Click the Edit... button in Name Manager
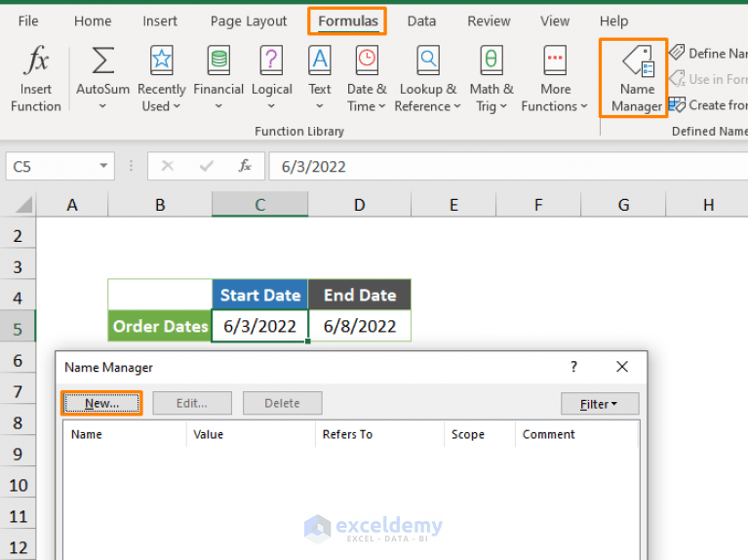The height and width of the screenshot is (560, 748). click(x=192, y=403)
